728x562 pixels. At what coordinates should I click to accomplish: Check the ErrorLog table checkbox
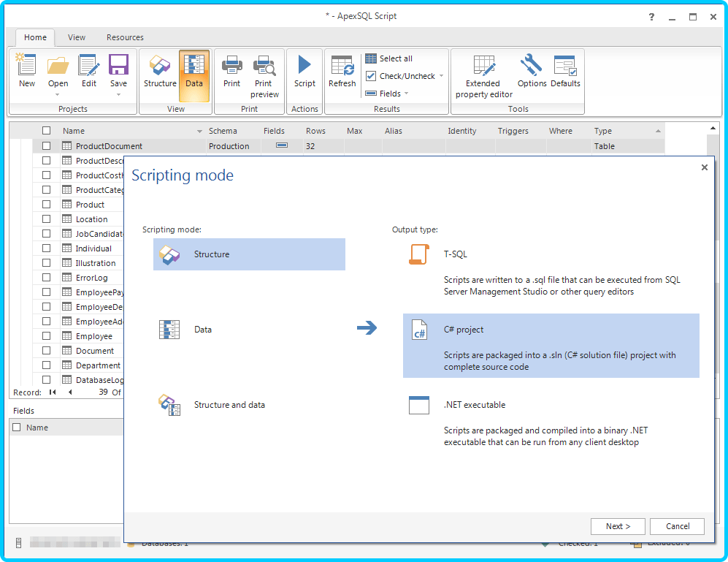click(47, 278)
